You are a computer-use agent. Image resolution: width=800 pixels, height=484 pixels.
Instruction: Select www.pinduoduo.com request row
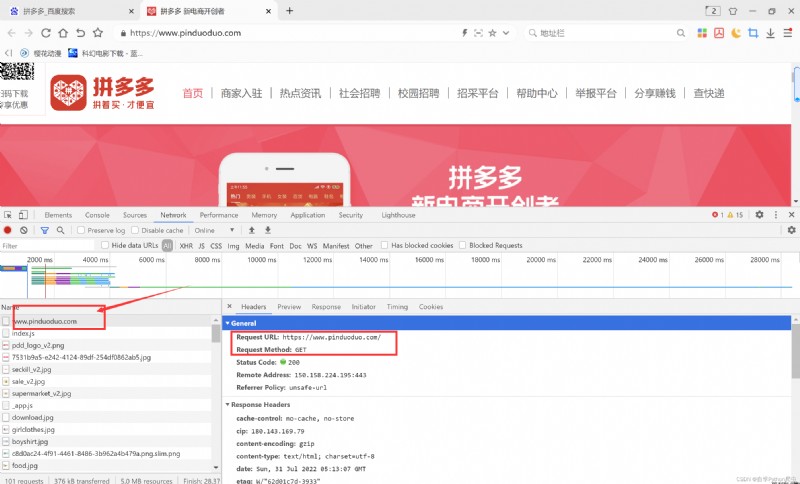coord(106,321)
